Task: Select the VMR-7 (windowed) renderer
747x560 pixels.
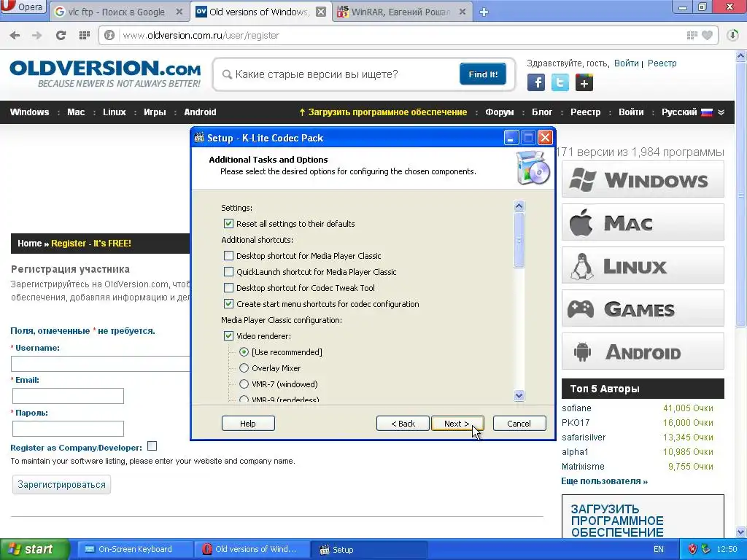Action: pos(244,384)
